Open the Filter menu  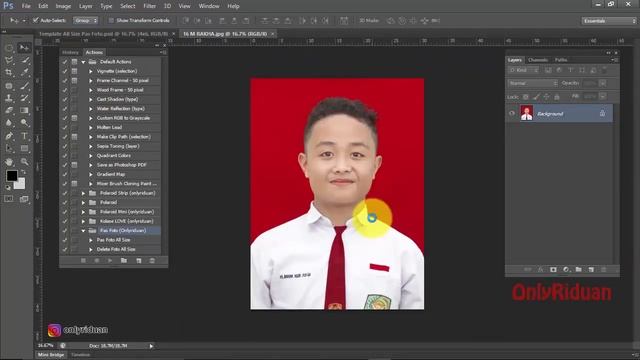coord(149,6)
